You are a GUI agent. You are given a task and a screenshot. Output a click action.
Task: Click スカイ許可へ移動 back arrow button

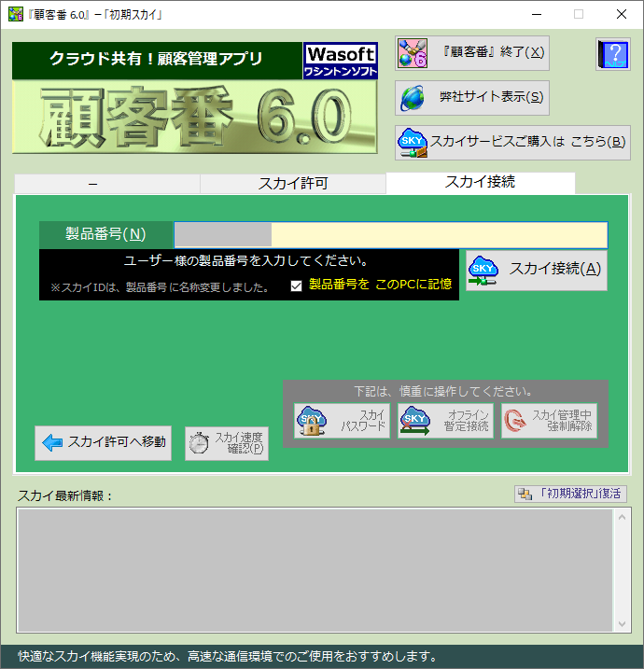[x=103, y=443]
